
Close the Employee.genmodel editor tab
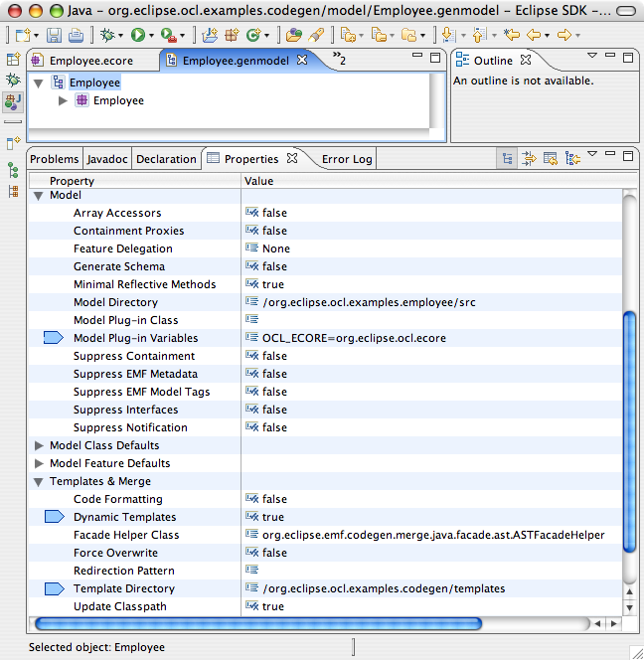pyautogui.click(x=302, y=61)
